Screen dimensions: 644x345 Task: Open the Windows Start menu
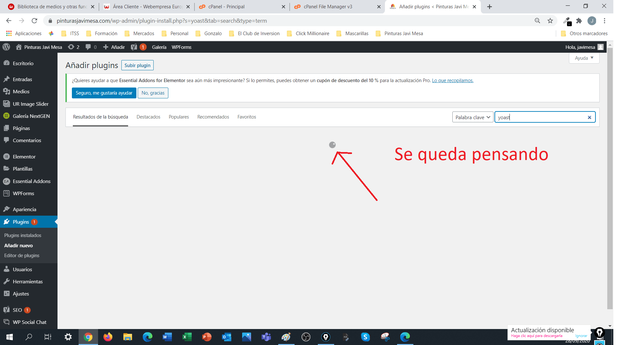click(9, 337)
